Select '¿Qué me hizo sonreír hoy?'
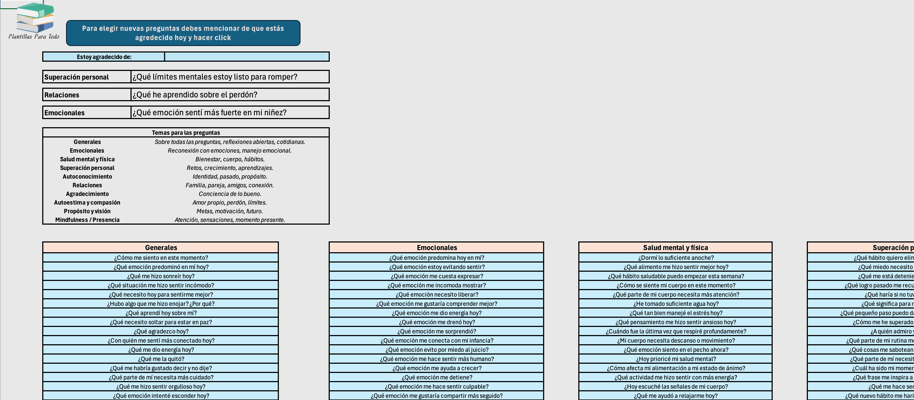Image resolution: width=914 pixels, height=400 pixels. [160, 276]
